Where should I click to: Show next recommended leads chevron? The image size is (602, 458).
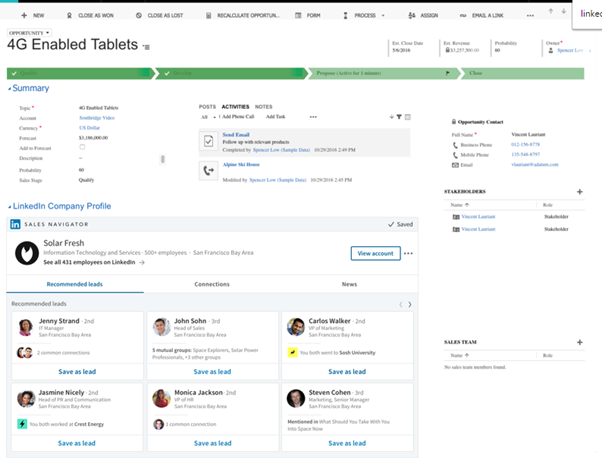click(x=410, y=304)
